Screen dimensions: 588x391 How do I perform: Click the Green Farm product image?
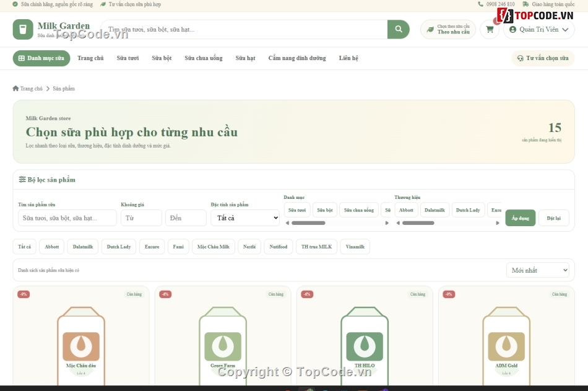223,346
